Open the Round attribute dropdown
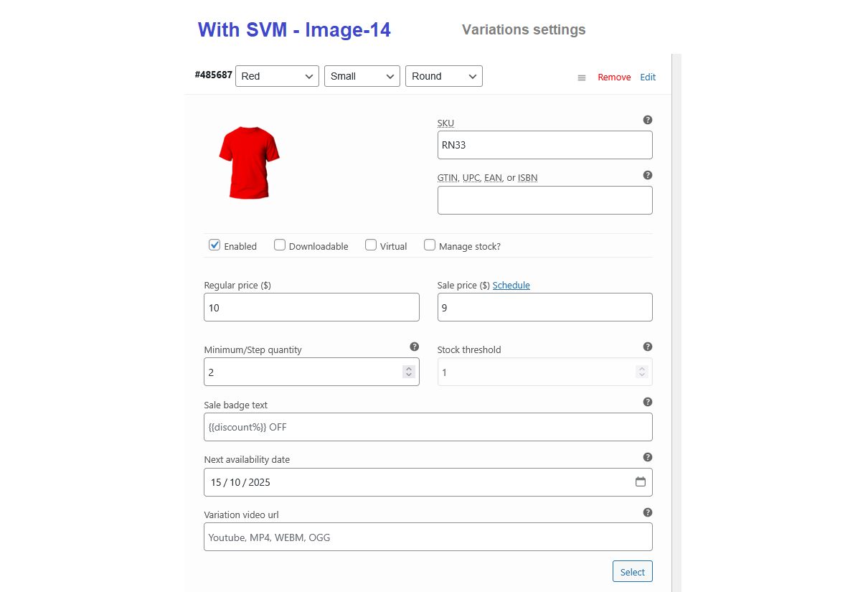 443,76
